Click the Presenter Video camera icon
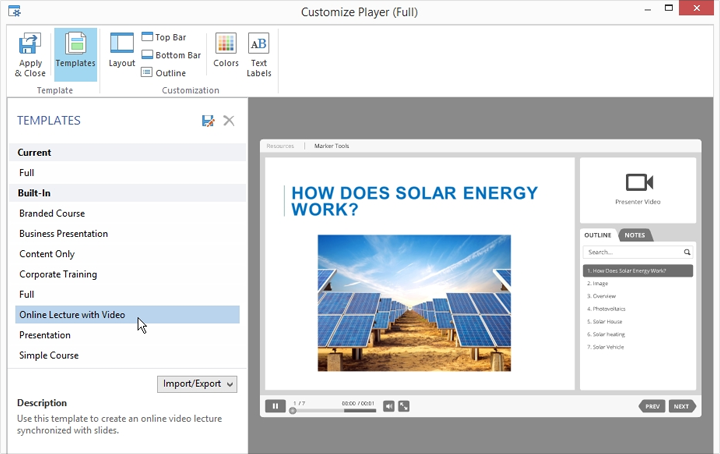The image size is (720, 454). (639, 182)
